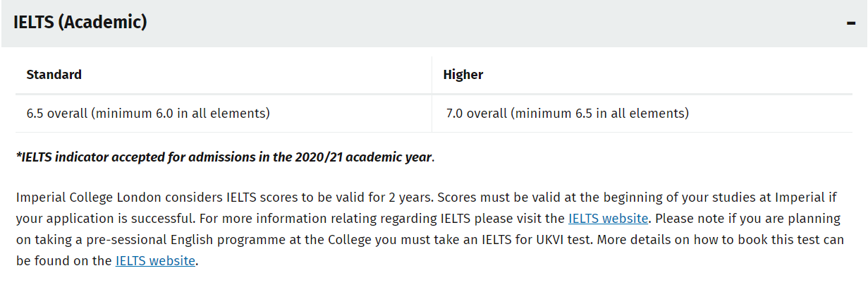The height and width of the screenshot is (297, 868).
Task: Click the minimum 6.0 in all elements text
Action: point(181,113)
